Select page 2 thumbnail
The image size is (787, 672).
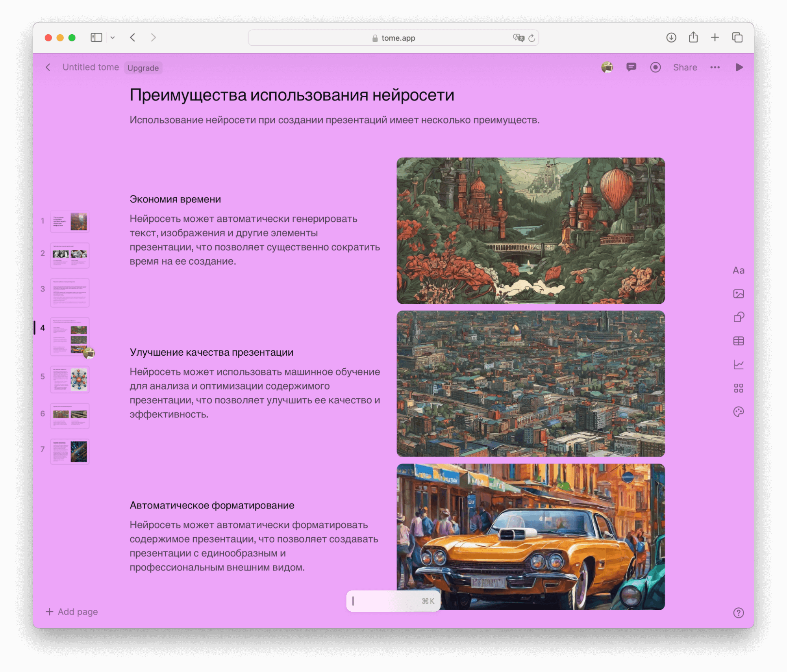(x=70, y=256)
